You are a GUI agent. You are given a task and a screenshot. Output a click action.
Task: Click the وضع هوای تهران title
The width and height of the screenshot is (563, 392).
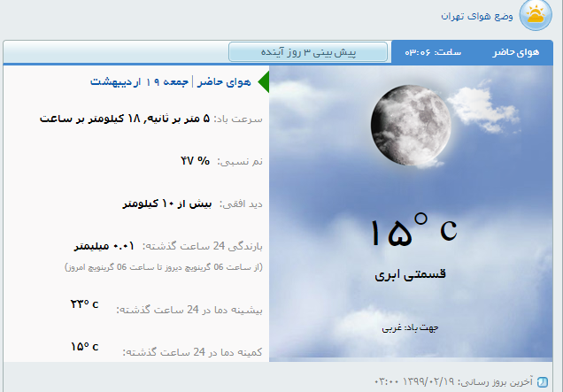pyautogui.click(x=477, y=16)
